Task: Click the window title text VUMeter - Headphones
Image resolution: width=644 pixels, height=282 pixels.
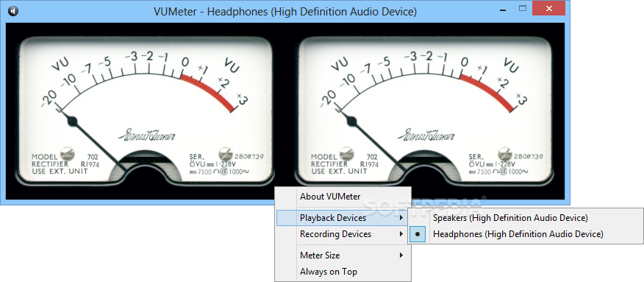Action: click(285, 12)
